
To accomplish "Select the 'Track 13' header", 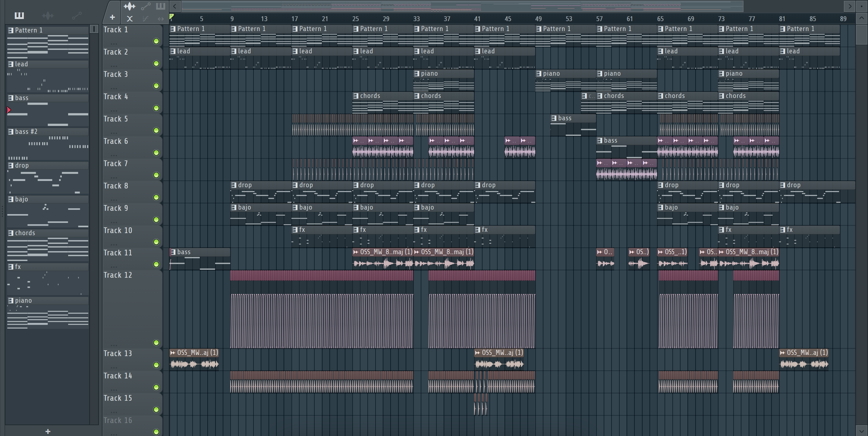I will [x=132, y=359].
